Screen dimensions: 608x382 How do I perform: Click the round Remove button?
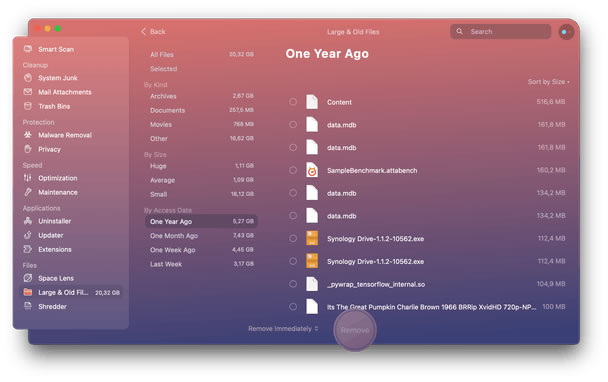coord(355,330)
